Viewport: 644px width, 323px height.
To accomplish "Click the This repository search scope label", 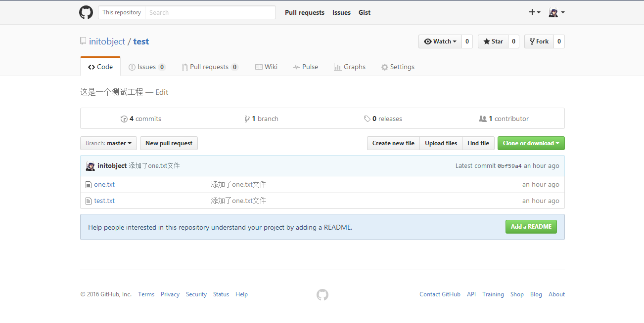I will tap(122, 12).
